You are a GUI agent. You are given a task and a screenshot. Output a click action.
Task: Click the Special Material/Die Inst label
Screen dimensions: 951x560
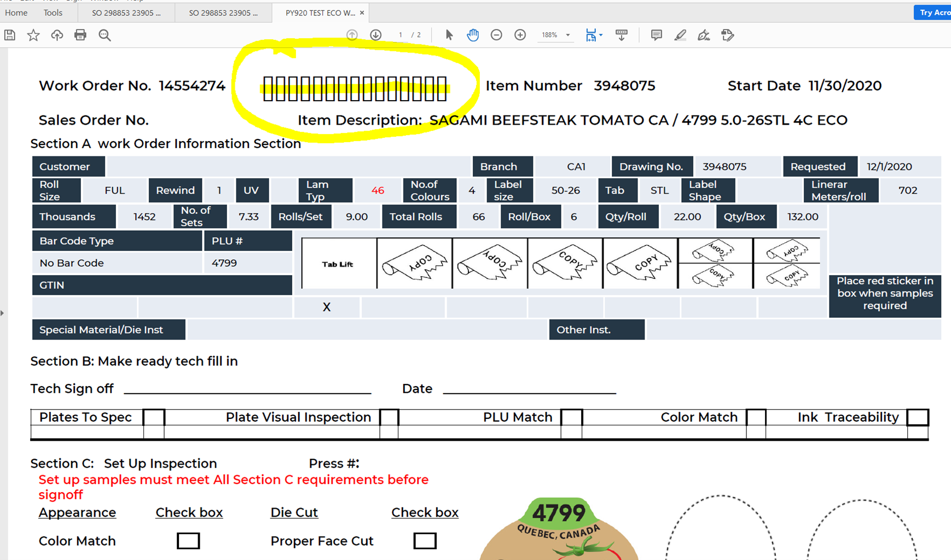point(108,330)
